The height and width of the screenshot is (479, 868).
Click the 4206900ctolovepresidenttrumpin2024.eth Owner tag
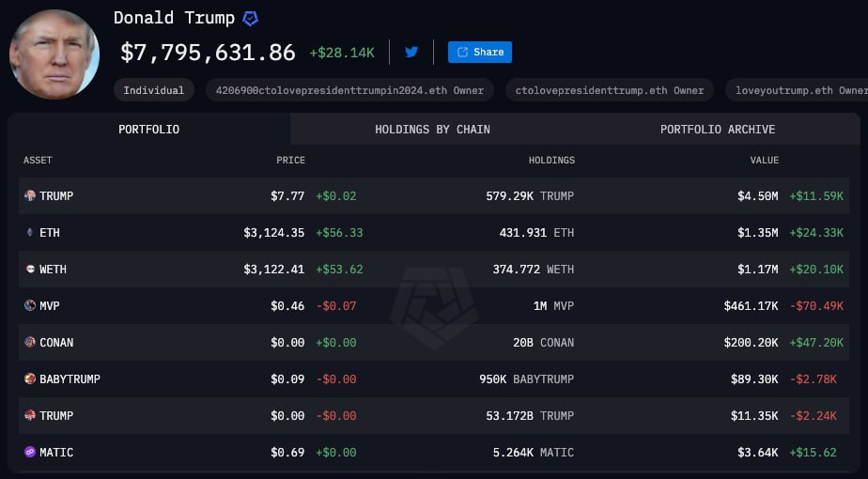350,90
